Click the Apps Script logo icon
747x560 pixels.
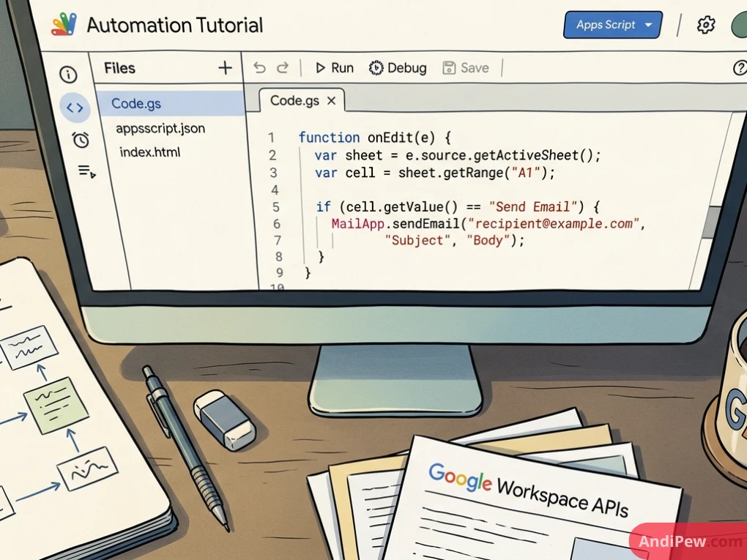pos(64,24)
